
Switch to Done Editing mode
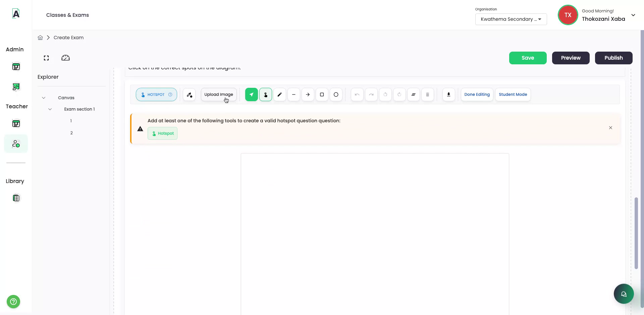click(477, 94)
